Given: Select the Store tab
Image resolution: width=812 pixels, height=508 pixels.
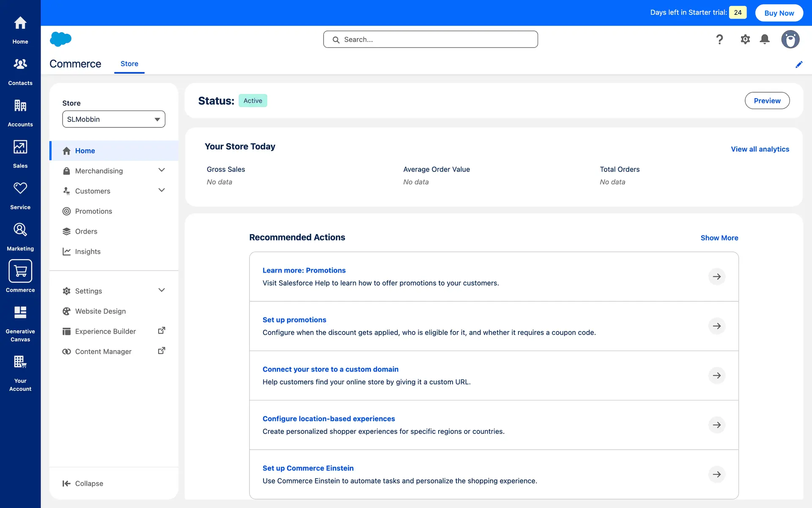Looking at the screenshot, I should click(129, 64).
